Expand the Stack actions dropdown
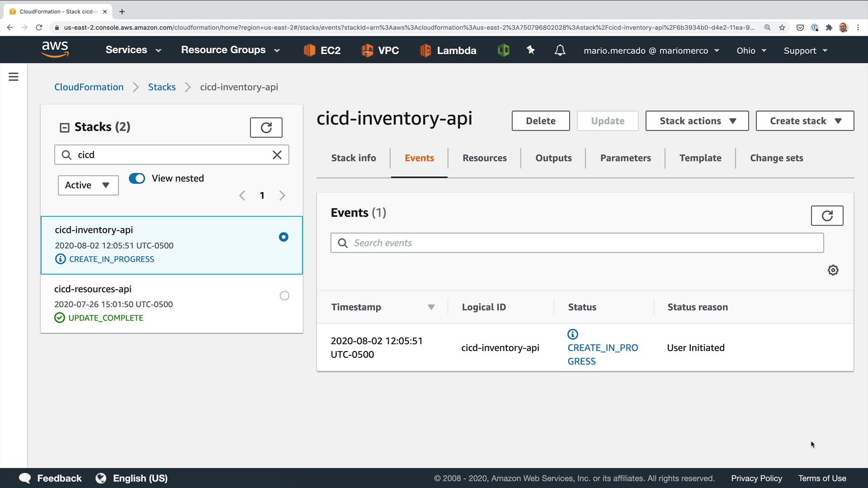This screenshot has width=868, height=488. tap(697, 121)
